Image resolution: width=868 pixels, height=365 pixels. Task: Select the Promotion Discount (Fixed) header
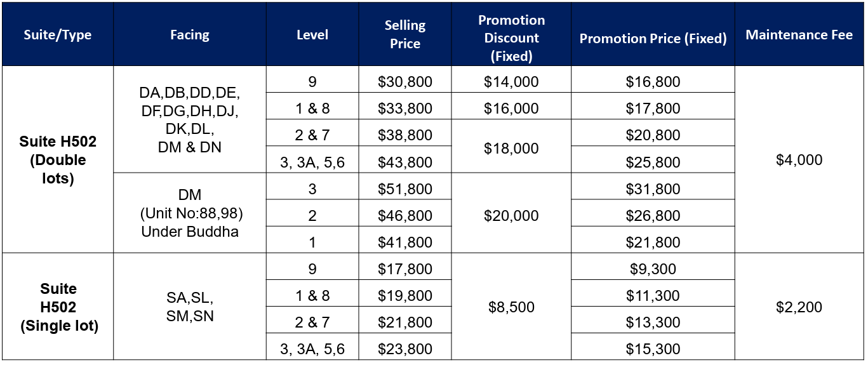(x=511, y=34)
